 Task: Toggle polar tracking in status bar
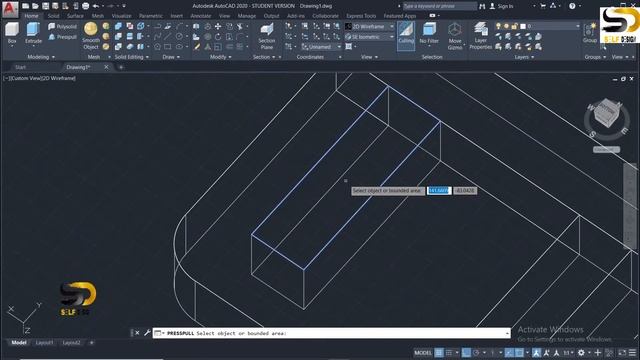tap(476, 353)
